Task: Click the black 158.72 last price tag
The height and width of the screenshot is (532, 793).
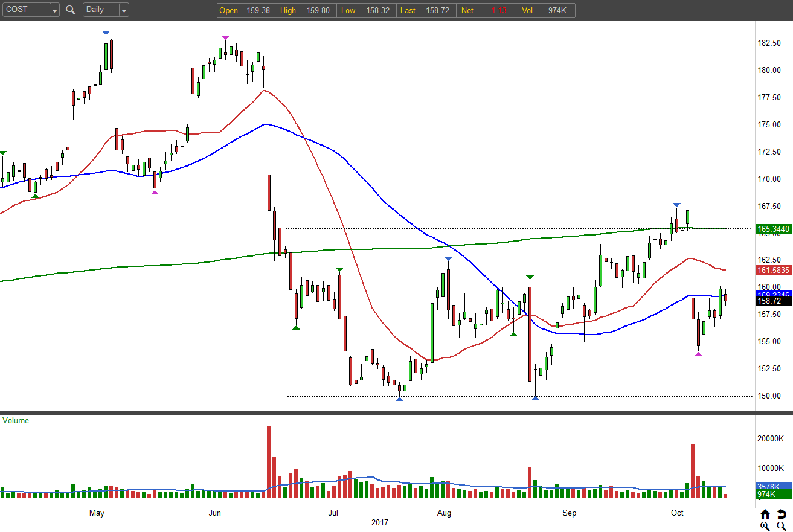Action: [774, 300]
